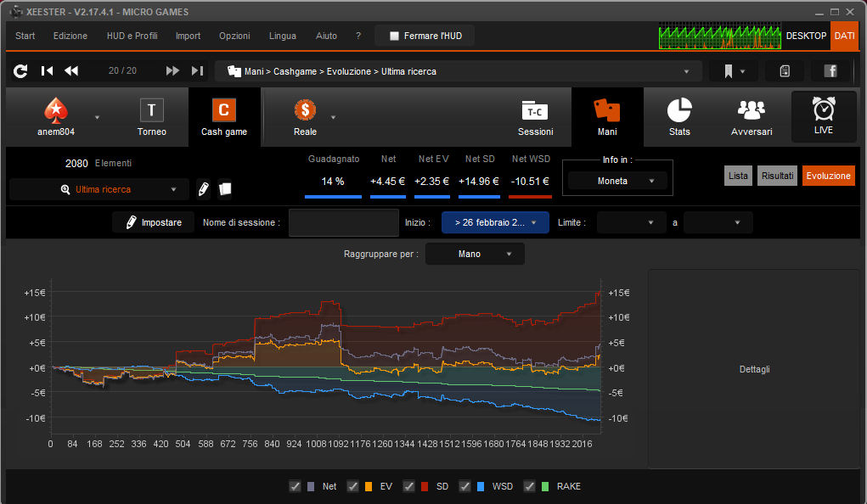This screenshot has height=504, width=867.
Task: Click the pencil edit icon beside Ultima ricerca
Action: coord(204,189)
